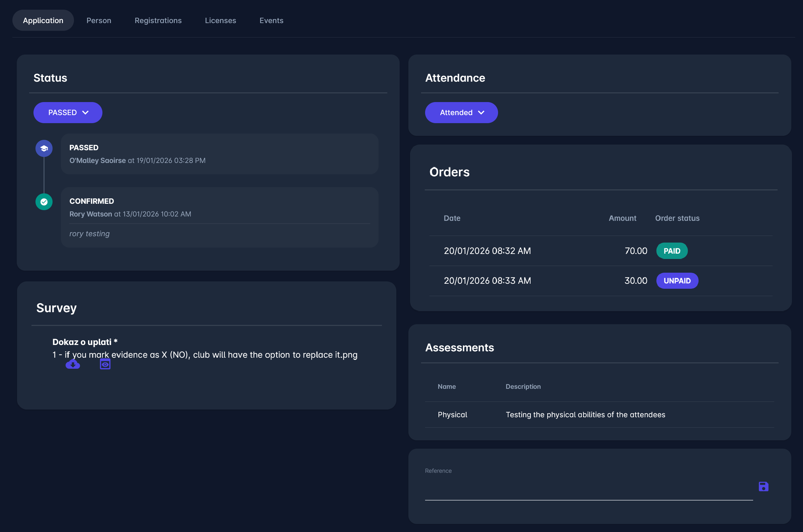Viewport: 803px width, 532px height.
Task: Click the PAID order status badge
Action: pos(672,251)
